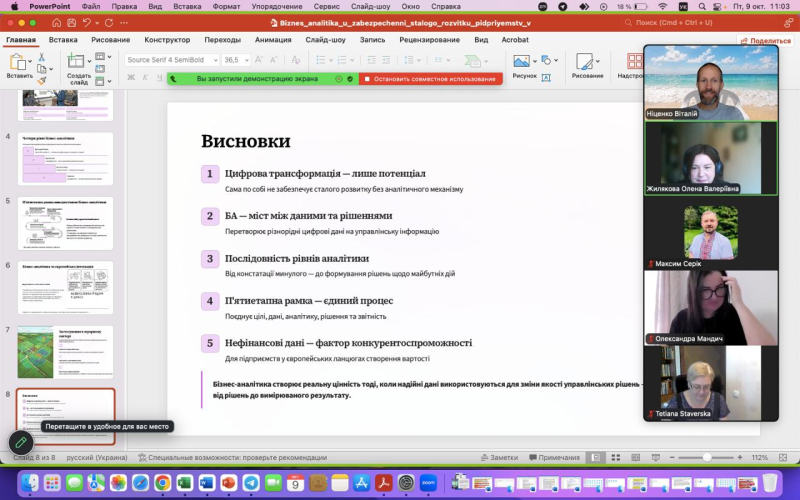The width and height of the screenshot is (800, 500).
Task: Toggle Bold (Ж) formatting
Action: [131, 78]
